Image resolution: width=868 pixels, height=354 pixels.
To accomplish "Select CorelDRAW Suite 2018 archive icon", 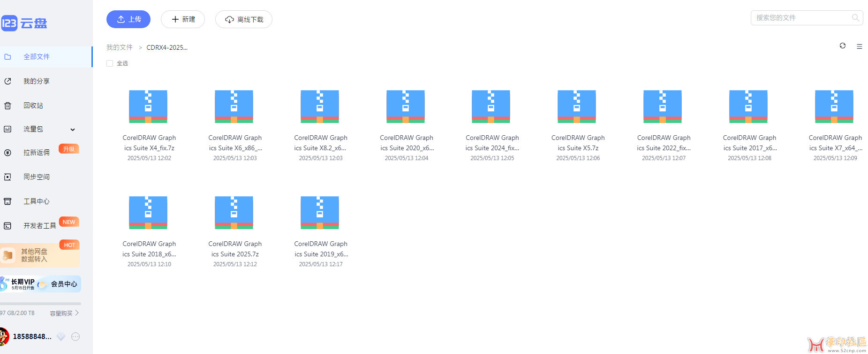I will [148, 213].
